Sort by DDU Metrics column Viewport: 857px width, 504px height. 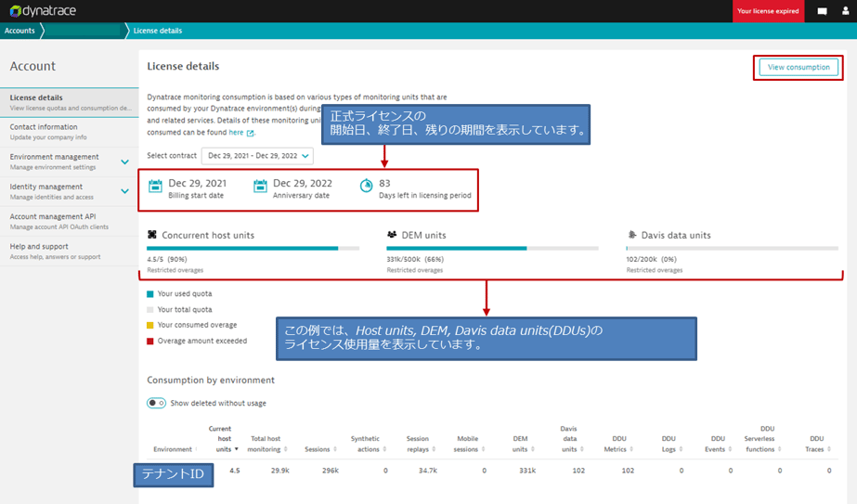point(618,444)
